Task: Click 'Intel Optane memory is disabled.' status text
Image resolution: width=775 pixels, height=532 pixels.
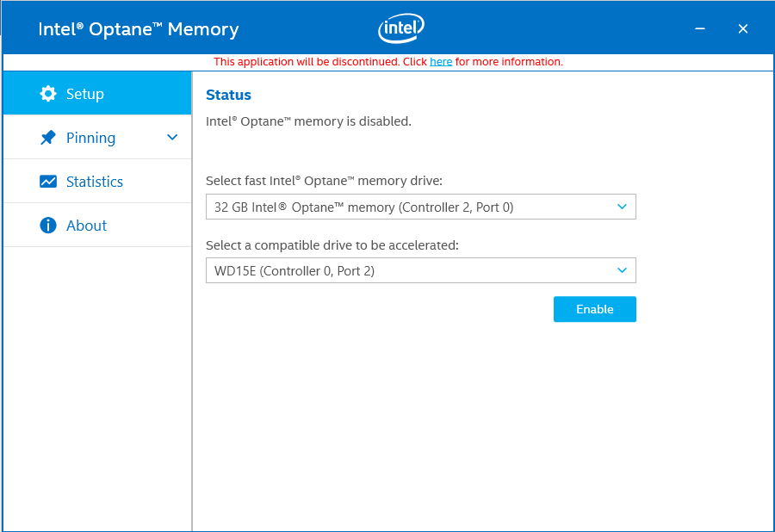Action: 308,121
